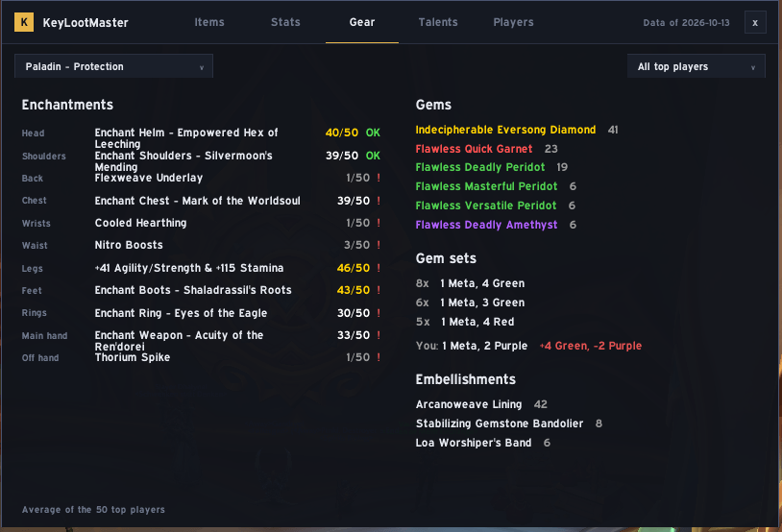Go to the Talents tab
Image resolution: width=782 pixels, height=532 pixels.
(438, 22)
